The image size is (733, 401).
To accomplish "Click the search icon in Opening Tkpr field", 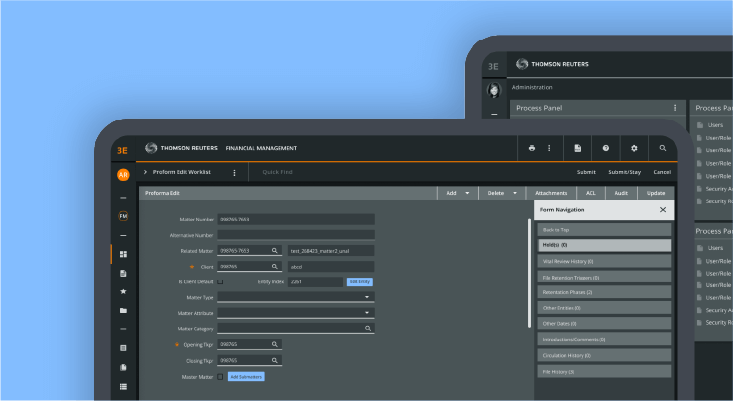I will pos(275,344).
